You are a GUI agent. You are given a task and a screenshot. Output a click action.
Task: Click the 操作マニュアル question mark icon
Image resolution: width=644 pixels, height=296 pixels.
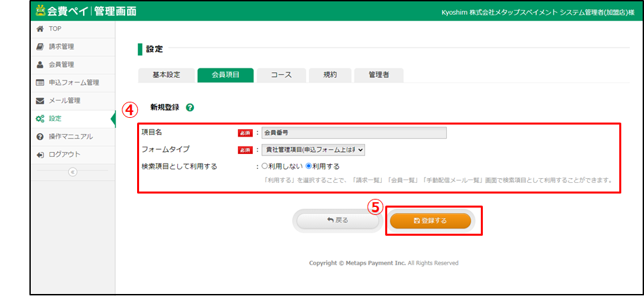[40, 137]
